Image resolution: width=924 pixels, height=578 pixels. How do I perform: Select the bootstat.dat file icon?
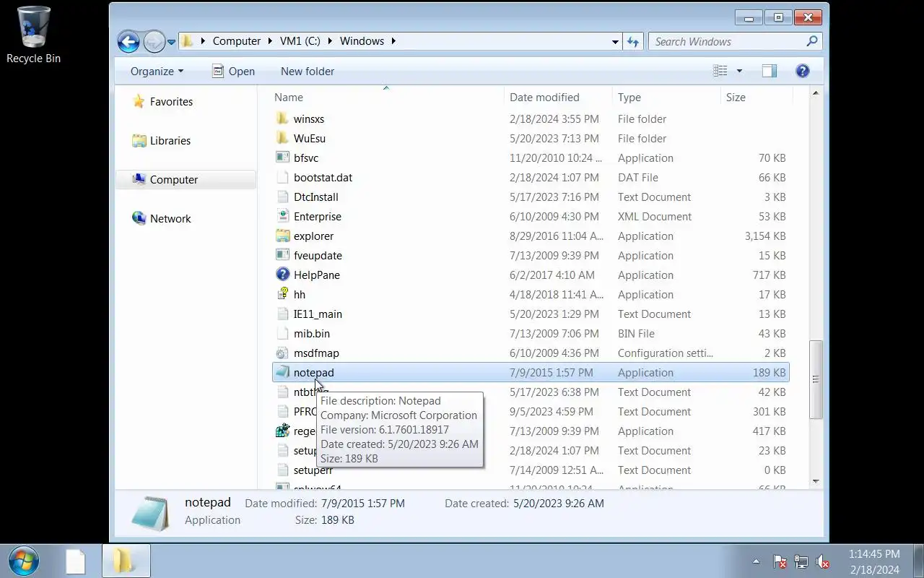tap(282, 177)
